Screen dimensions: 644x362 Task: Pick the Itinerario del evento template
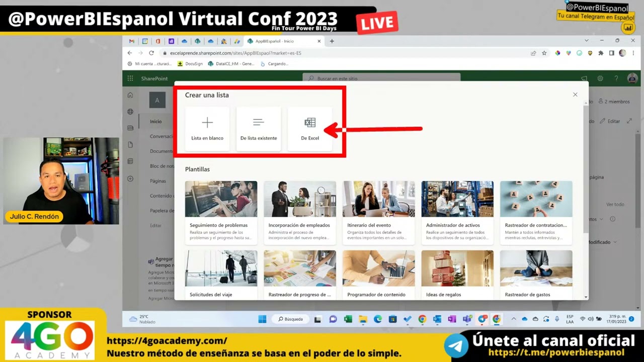[379, 213]
